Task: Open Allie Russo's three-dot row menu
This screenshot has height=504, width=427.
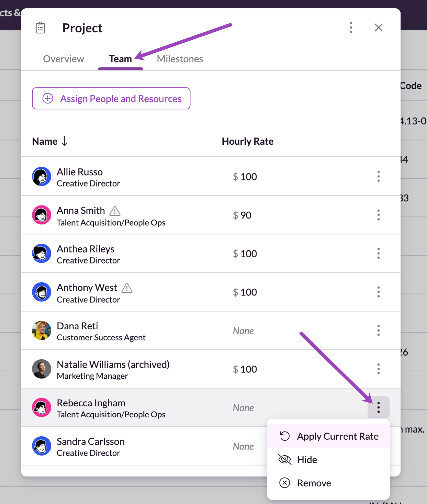Action: tap(378, 176)
